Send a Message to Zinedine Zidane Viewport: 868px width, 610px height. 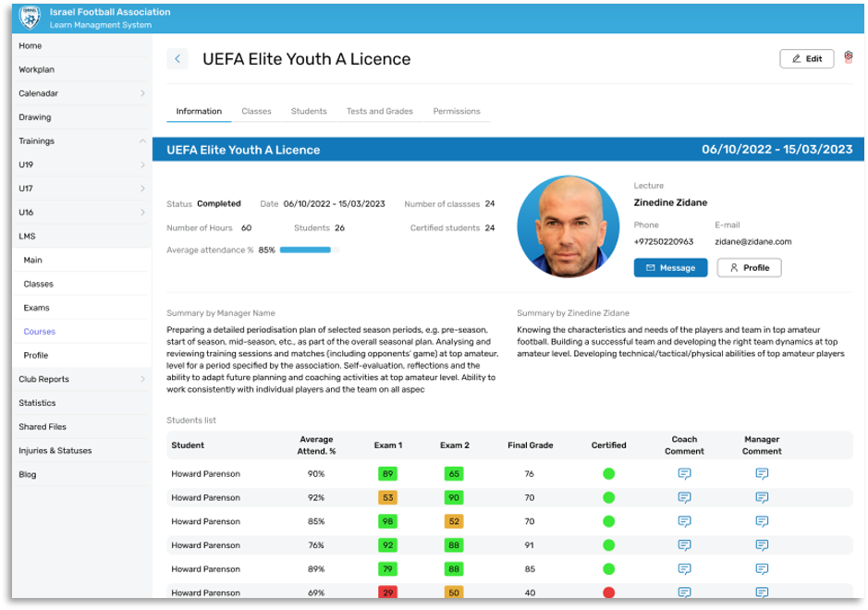pyautogui.click(x=670, y=268)
